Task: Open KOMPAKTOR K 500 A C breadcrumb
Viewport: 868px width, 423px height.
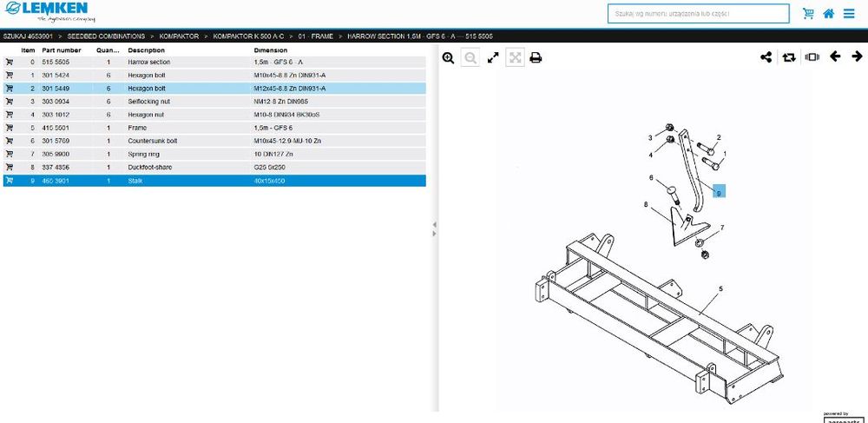Action: click(x=248, y=36)
